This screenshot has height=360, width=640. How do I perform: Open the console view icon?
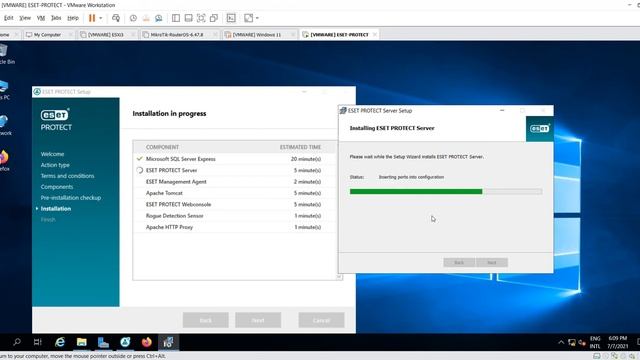click(x=231, y=18)
